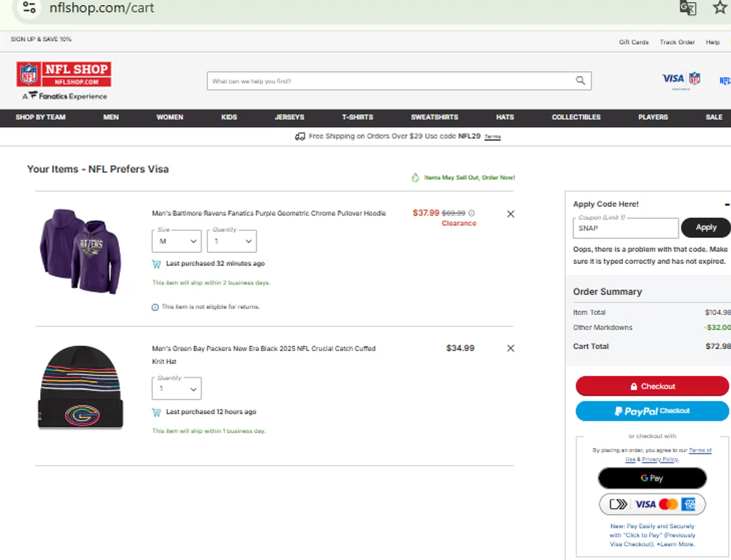
Task: Open the Kids menu
Action: [229, 117]
